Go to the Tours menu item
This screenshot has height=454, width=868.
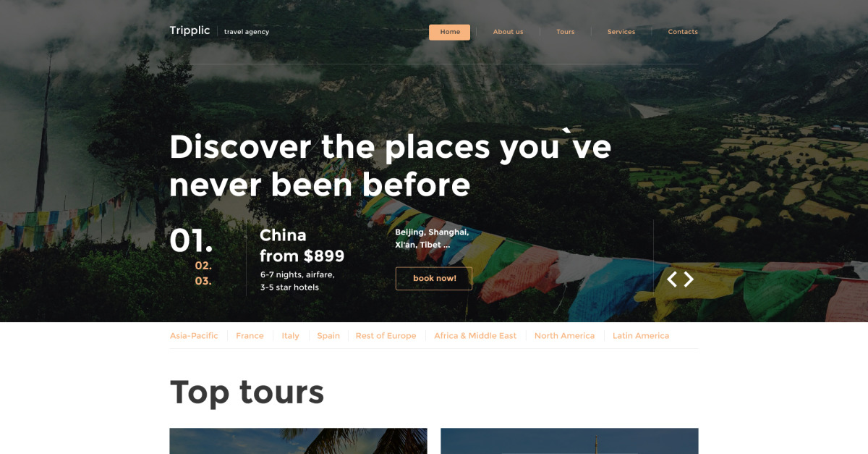[566, 32]
